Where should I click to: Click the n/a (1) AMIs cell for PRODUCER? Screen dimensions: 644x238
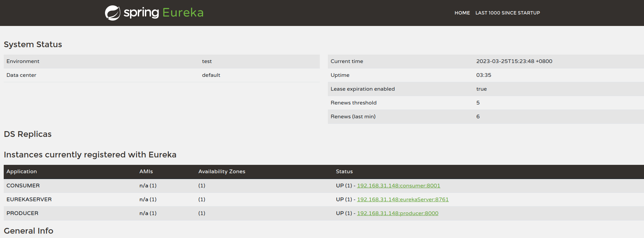tap(148, 213)
